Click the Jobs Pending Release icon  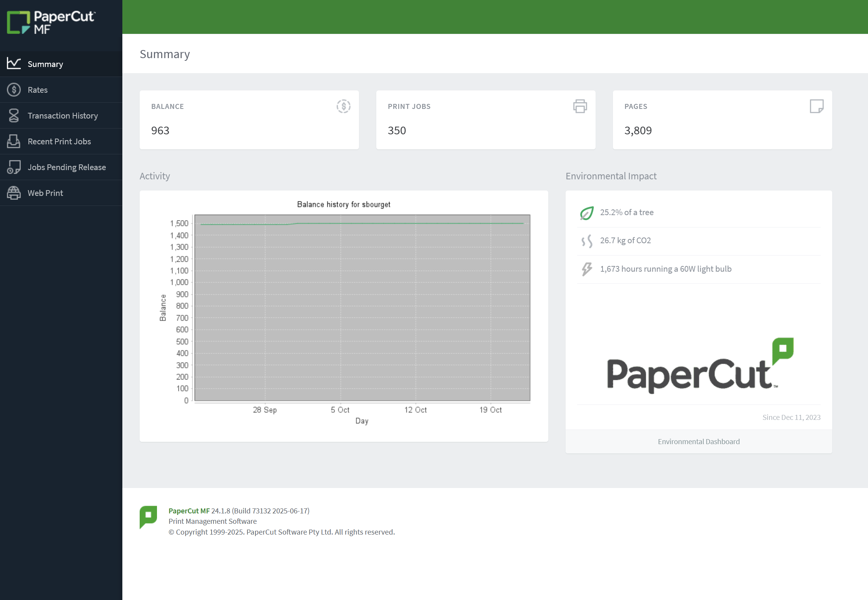point(14,167)
